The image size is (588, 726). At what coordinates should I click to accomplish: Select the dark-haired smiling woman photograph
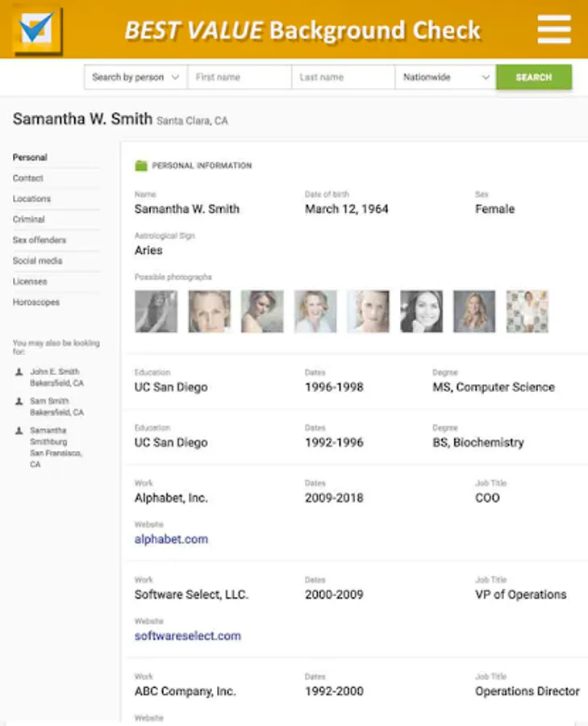click(421, 311)
